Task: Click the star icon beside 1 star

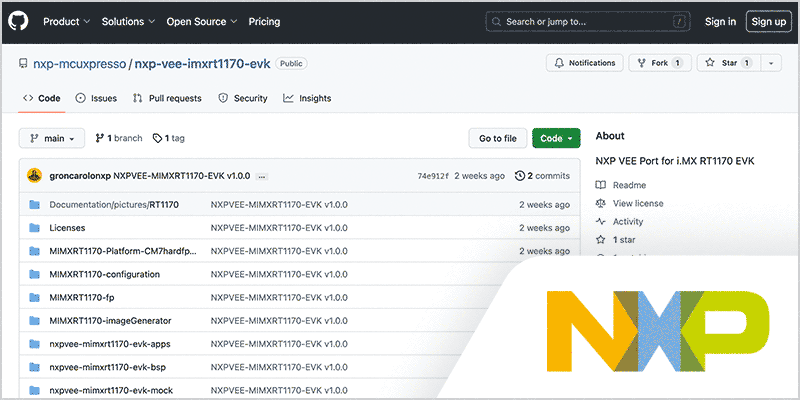Action: (x=601, y=239)
